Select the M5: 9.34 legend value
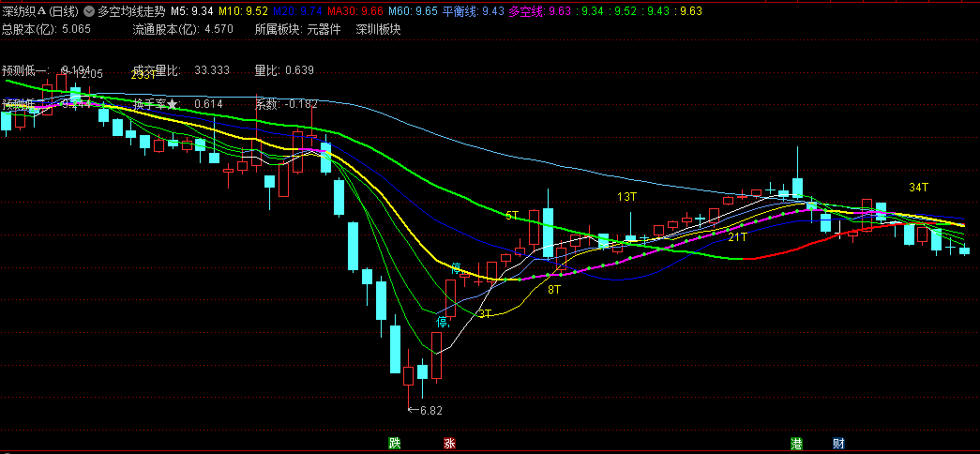980x454 pixels. coord(192,11)
